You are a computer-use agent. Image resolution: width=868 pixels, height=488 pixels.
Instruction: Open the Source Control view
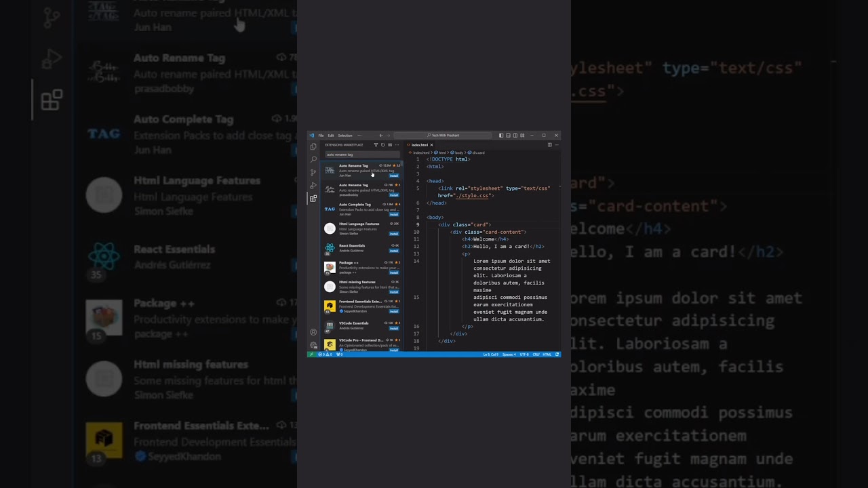[x=313, y=172]
